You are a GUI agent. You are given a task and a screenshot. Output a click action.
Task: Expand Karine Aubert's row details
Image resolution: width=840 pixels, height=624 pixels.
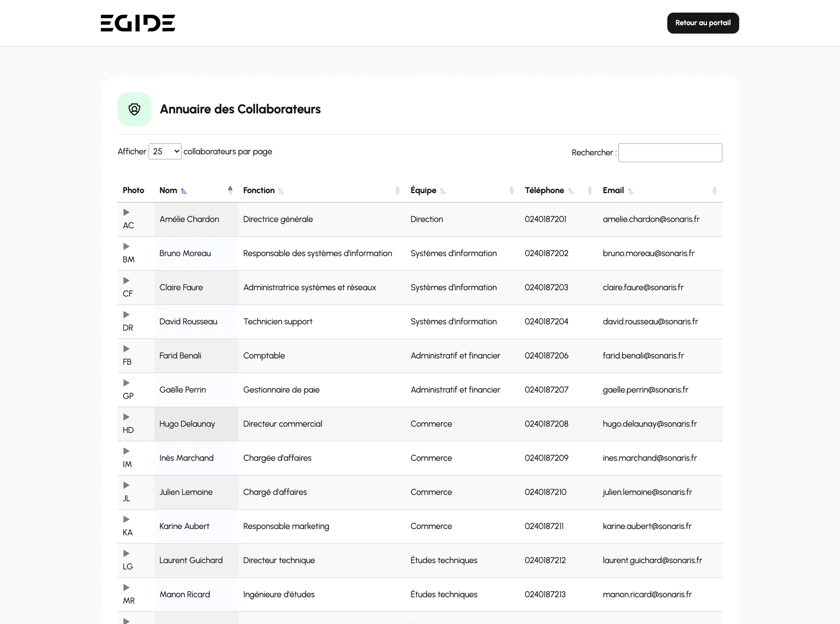tap(126, 519)
